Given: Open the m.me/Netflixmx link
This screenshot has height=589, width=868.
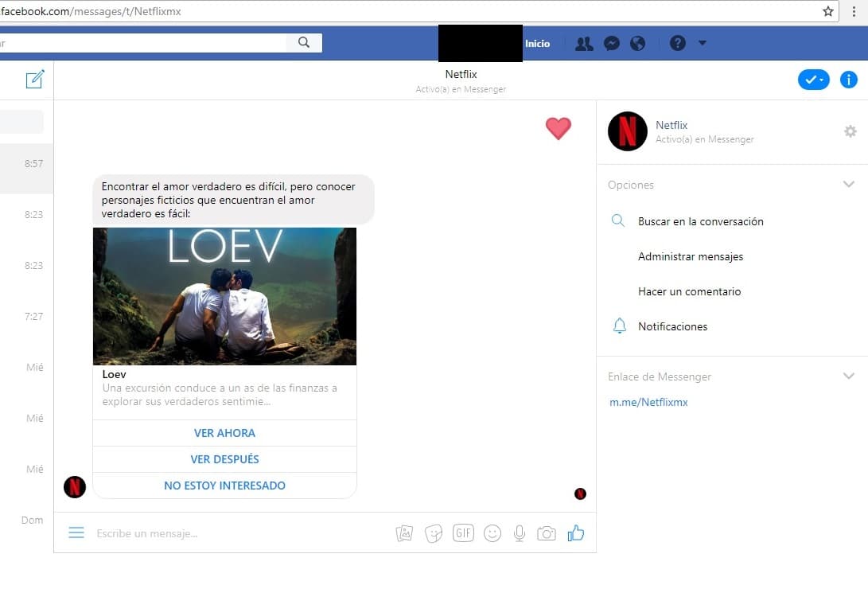Looking at the screenshot, I should 648,402.
